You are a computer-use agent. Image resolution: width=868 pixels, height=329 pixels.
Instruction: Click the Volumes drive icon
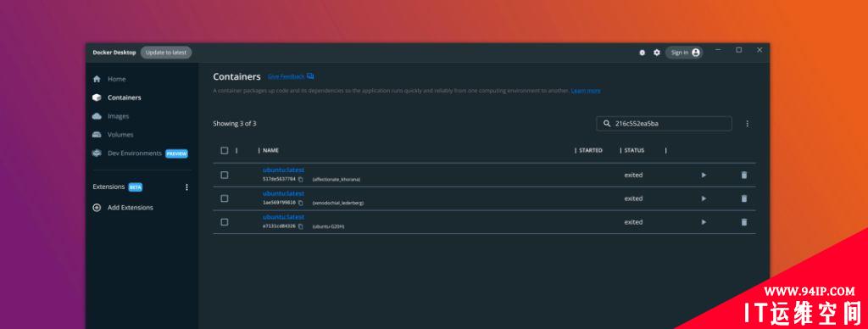[x=97, y=135]
